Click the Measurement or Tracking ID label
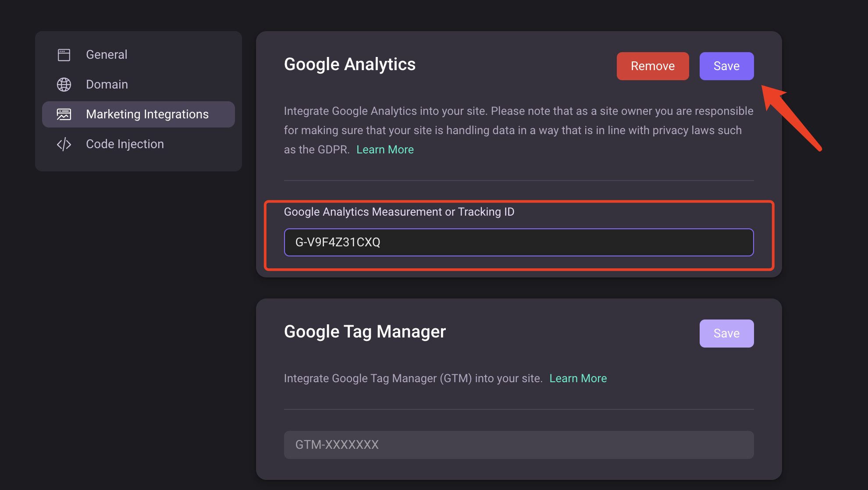Screen dimensions: 868x490 pos(399,212)
